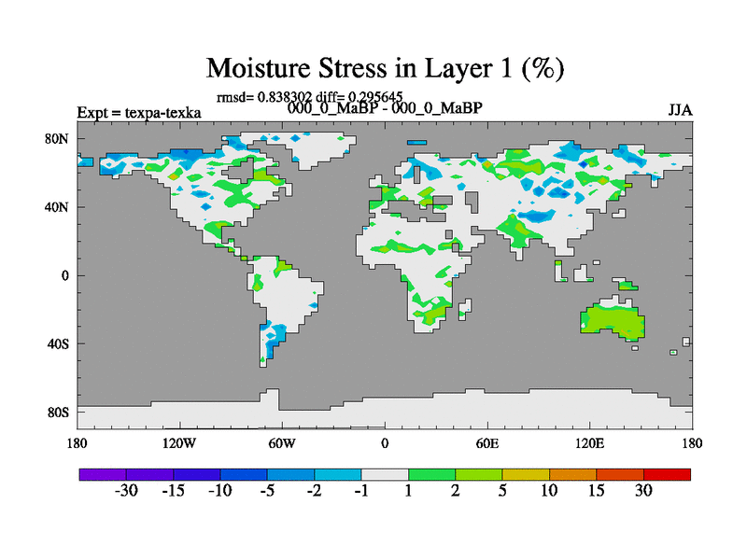Click the white swatch between -1 and 1
The height and width of the screenshot is (560, 747).
pyautogui.click(x=385, y=474)
